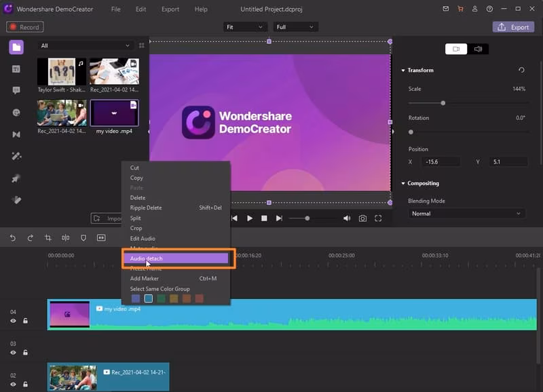Viewport: 543px width, 392px height.
Task: Choose Audio detach from context menu
Action: (x=176, y=258)
